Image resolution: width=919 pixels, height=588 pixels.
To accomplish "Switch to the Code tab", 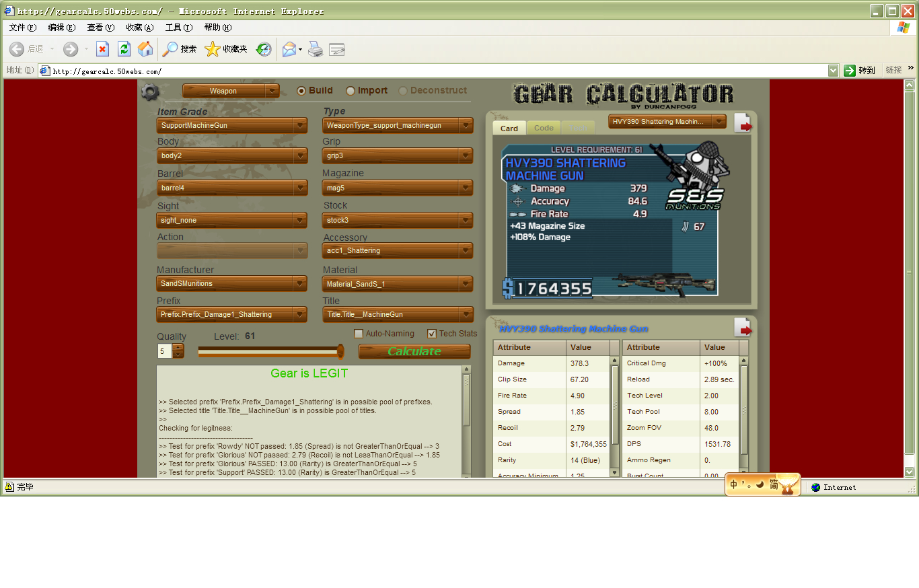I will [x=544, y=128].
